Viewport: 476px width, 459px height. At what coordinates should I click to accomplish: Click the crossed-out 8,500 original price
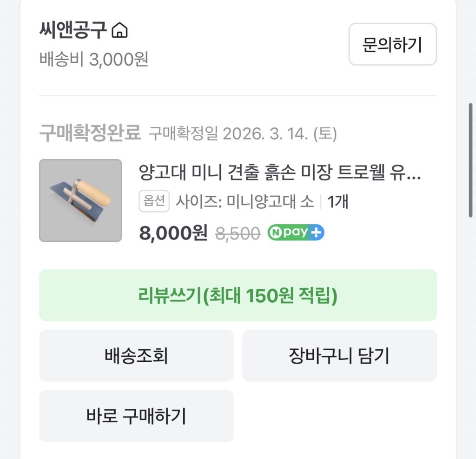pyautogui.click(x=238, y=233)
